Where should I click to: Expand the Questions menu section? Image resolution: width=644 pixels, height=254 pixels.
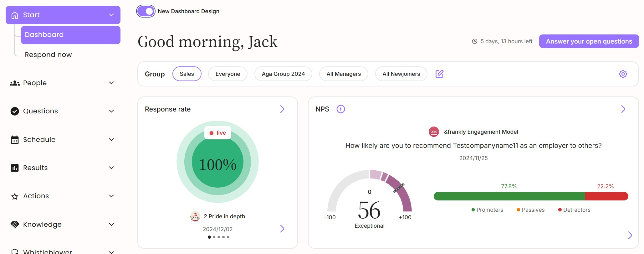[x=111, y=111]
